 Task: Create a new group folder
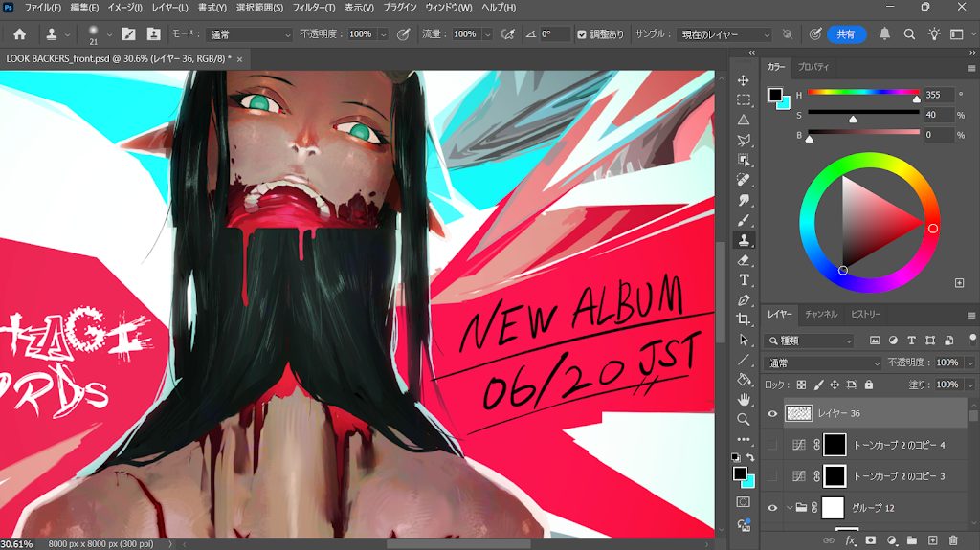(912, 540)
